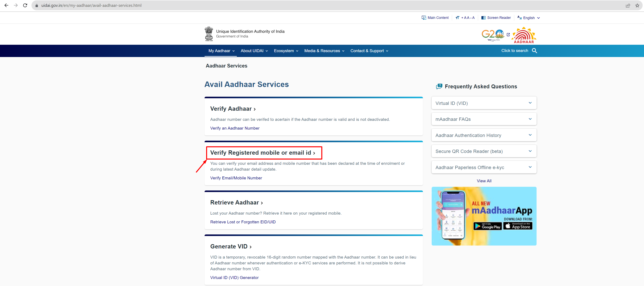The width and height of the screenshot is (644, 286).
Task: Expand Secure QR Code Reader (beta) FAQ
Action: pyautogui.click(x=484, y=151)
